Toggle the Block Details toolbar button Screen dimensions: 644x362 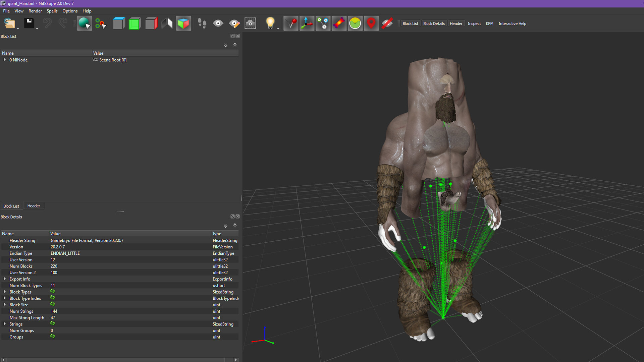point(434,23)
